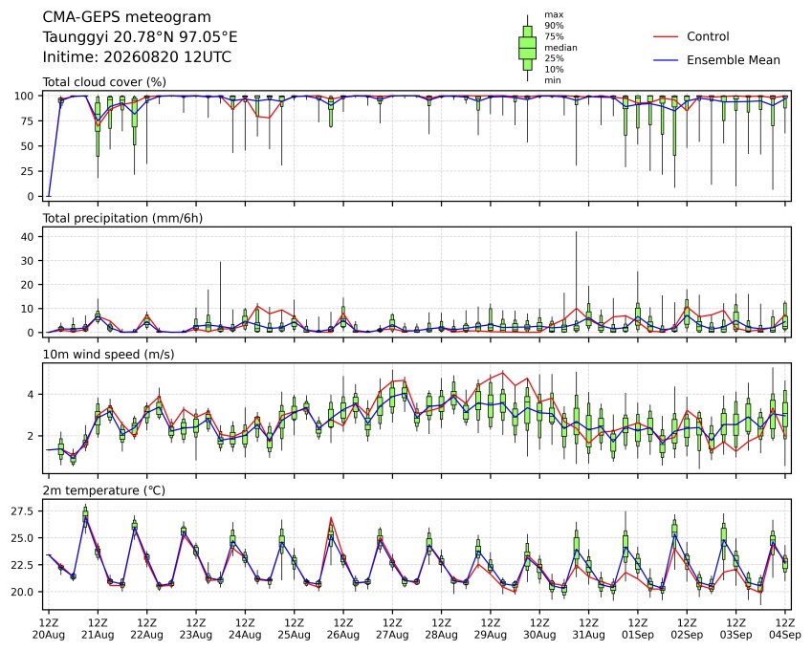
Task: Click the '27.5' tick on the temperature axis
Action: pyautogui.click(x=22, y=511)
